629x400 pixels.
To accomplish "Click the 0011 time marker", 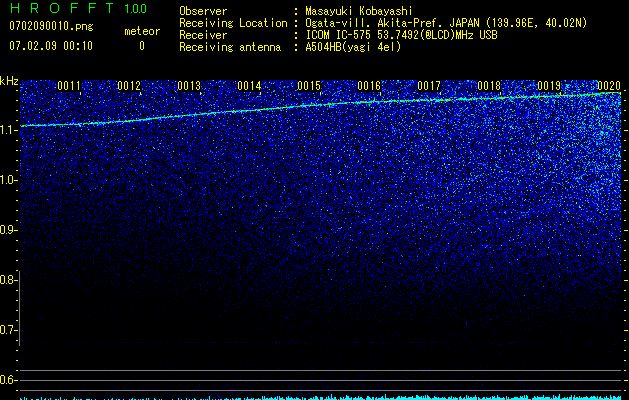I will (69, 86).
